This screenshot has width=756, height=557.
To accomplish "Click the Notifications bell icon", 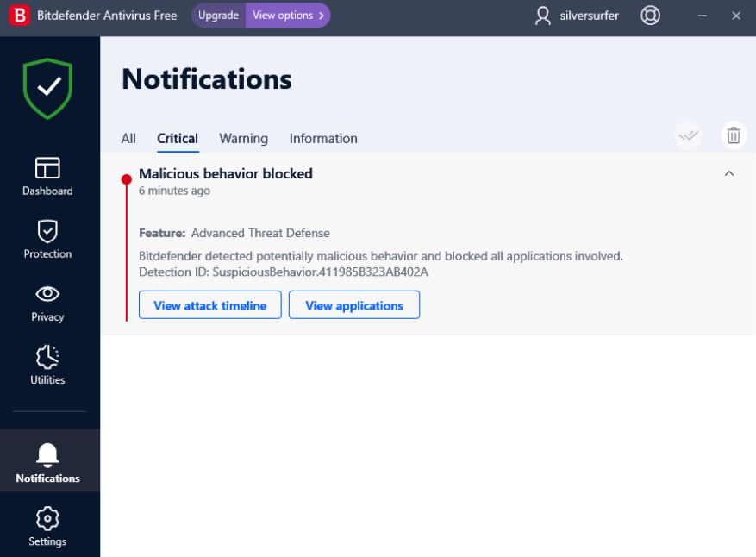I will pos(47,455).
